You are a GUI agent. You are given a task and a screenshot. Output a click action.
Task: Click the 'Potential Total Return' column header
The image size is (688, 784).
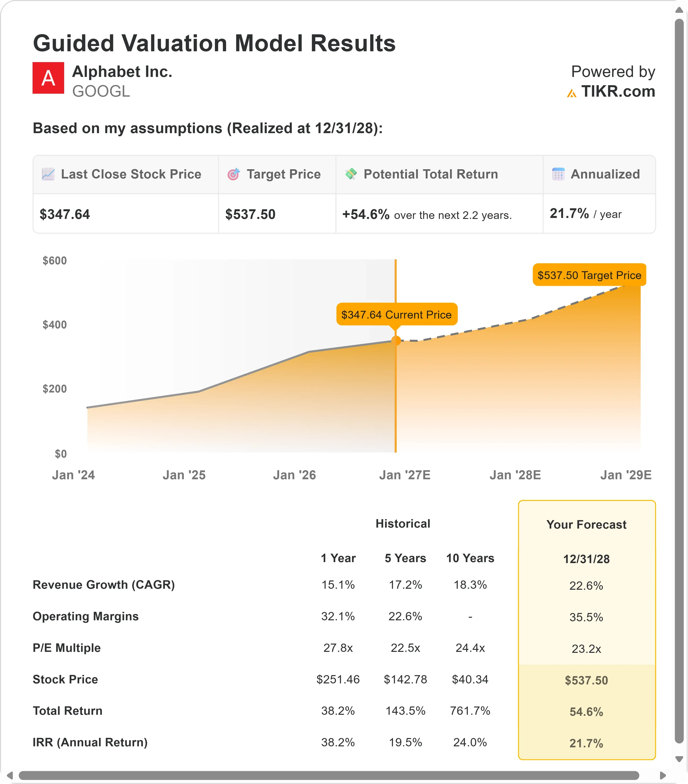coord(431,174)
